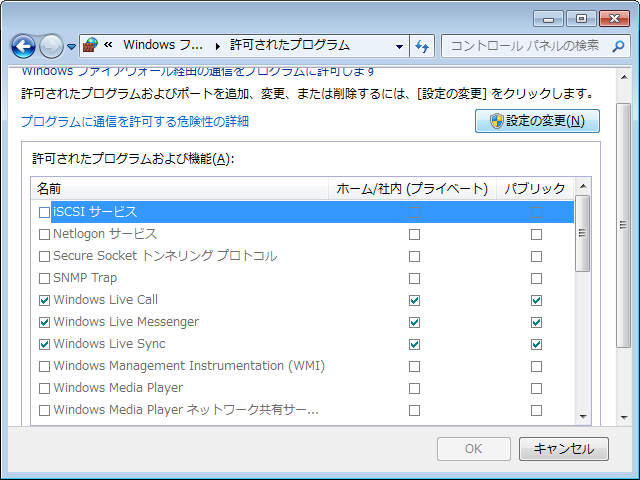640x480 pixels.
Task: Click the « breadcrumb overflow chevron
Action: click(x=108, y=44)
